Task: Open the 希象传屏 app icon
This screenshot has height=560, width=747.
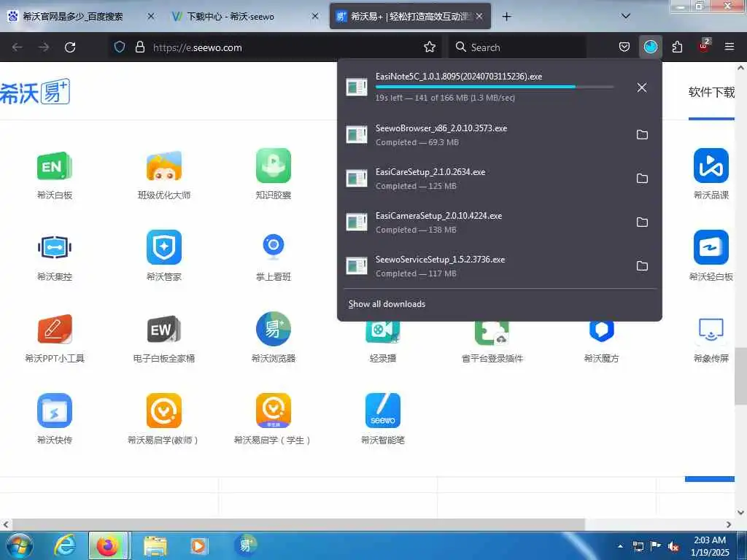Action: (711, 329)
